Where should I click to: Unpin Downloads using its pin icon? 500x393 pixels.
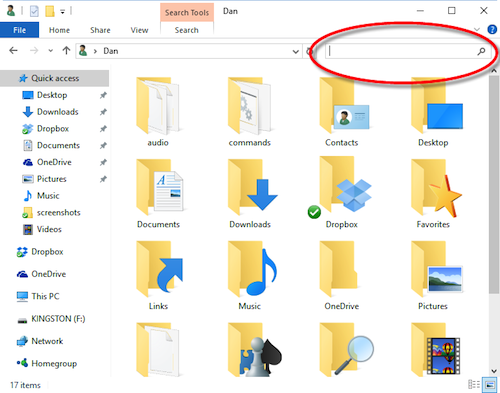[103, 112]
